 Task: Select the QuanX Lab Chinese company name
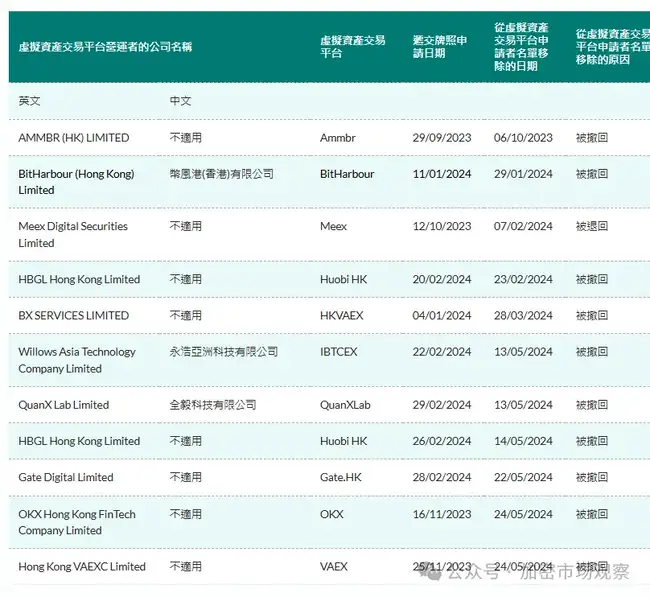(213, 405)
